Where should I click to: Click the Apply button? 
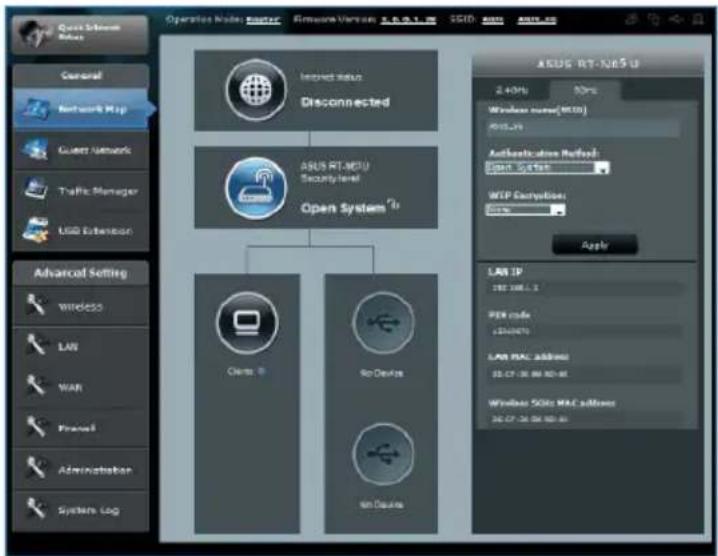[x=595, y=245]
